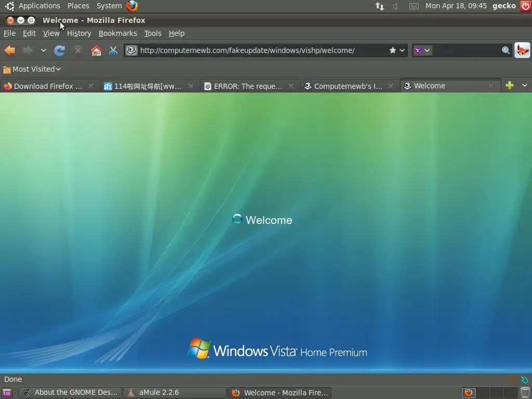The width and height of the screenshot is (532, 399).
Task: Open the trash icon in the bottom panel
Action: (x=525, y=393)
